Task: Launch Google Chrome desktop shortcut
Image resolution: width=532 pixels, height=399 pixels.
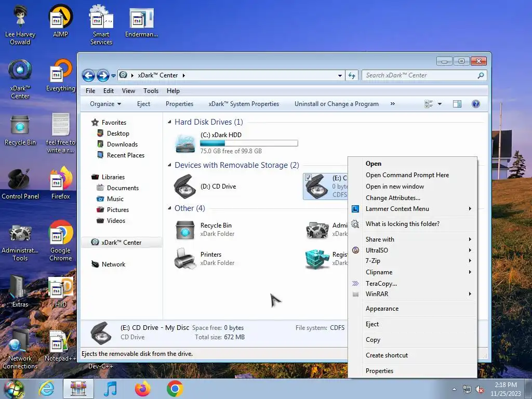Action: point(60,241)
